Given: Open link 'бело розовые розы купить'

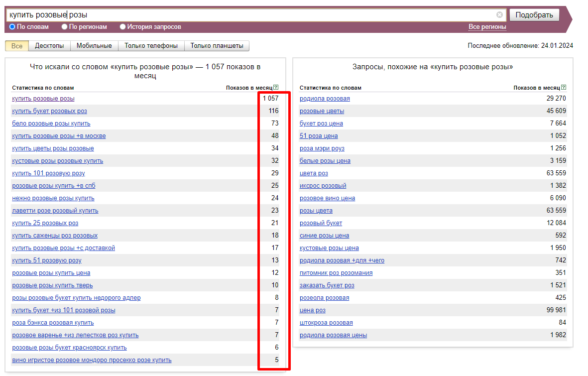Looking at the screenshot, I should (x=51, y=124).
